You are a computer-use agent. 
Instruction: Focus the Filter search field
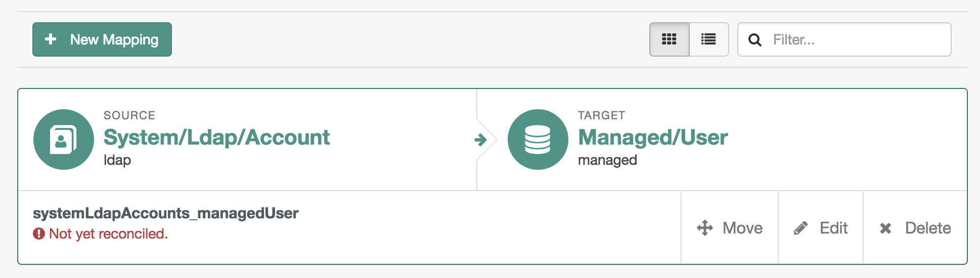[x=844, y=39]
